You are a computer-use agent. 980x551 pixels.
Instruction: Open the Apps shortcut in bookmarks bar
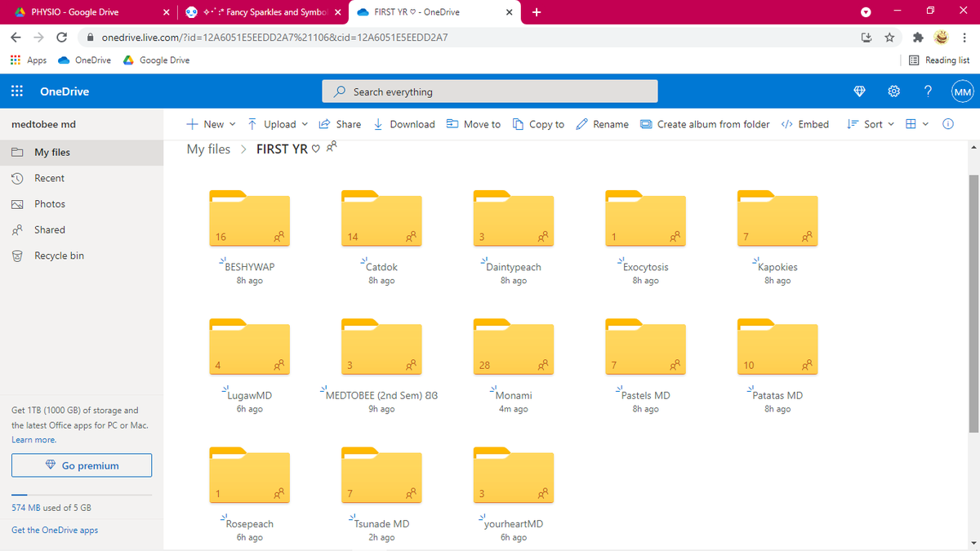[x=29, y=60]
